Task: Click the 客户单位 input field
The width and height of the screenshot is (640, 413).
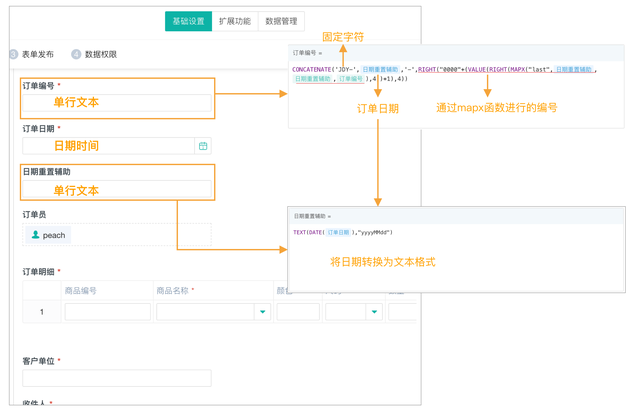Action: tap(117, 378)
